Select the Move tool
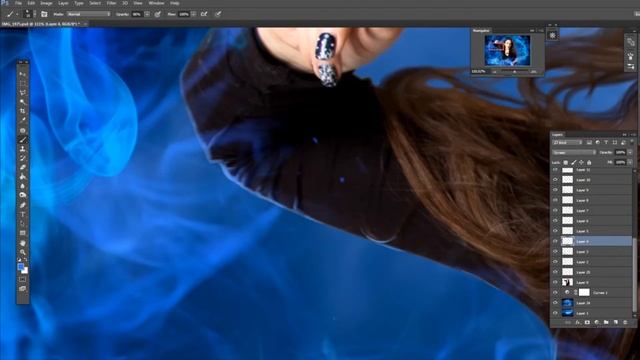The image size is (640, 360). point(22,74)
